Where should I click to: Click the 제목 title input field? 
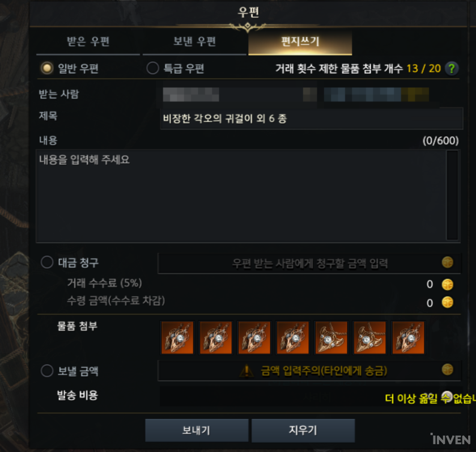[312, 119]
